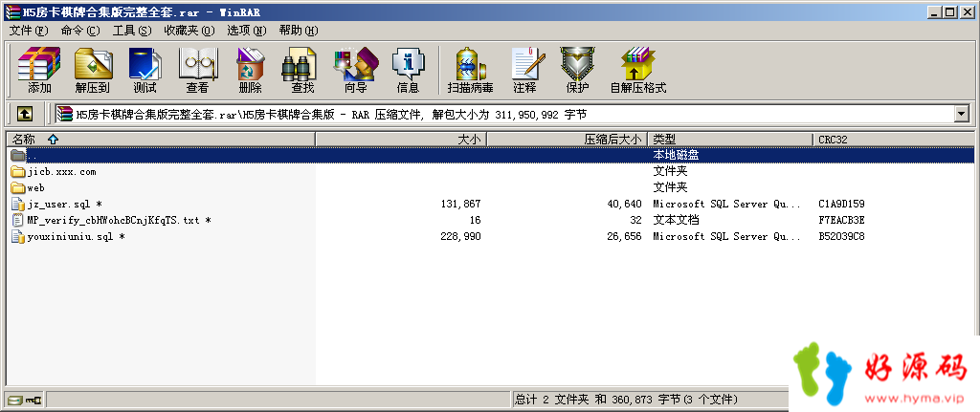The image size is (980, 412).
Task: Click the drive icon in status bar
Action: 13,399
